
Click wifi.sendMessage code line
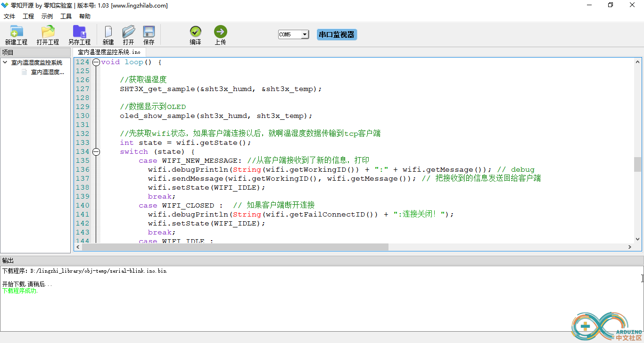344,179
